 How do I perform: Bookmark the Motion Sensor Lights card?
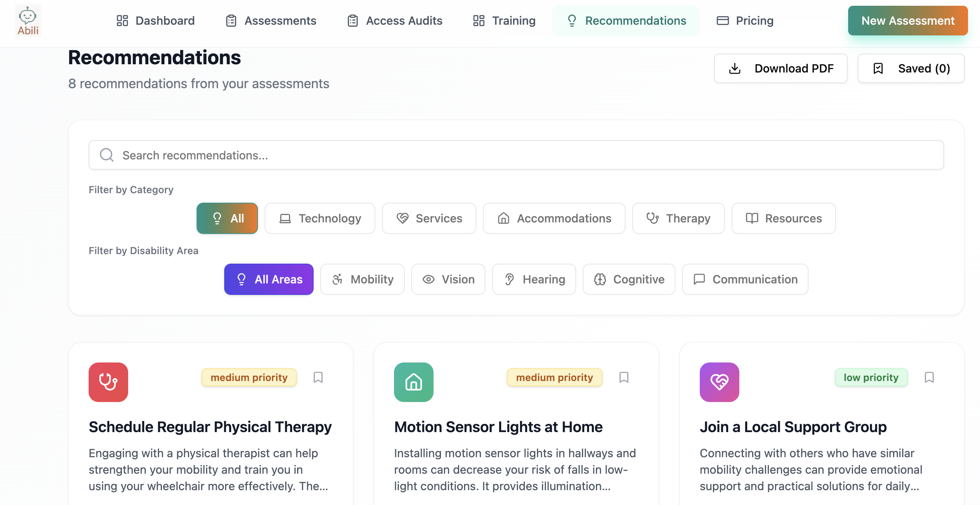click(x=624, y=377)
